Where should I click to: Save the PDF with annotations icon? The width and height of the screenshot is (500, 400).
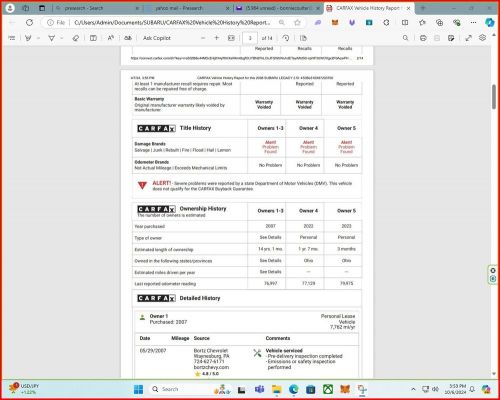coord(451,38)
